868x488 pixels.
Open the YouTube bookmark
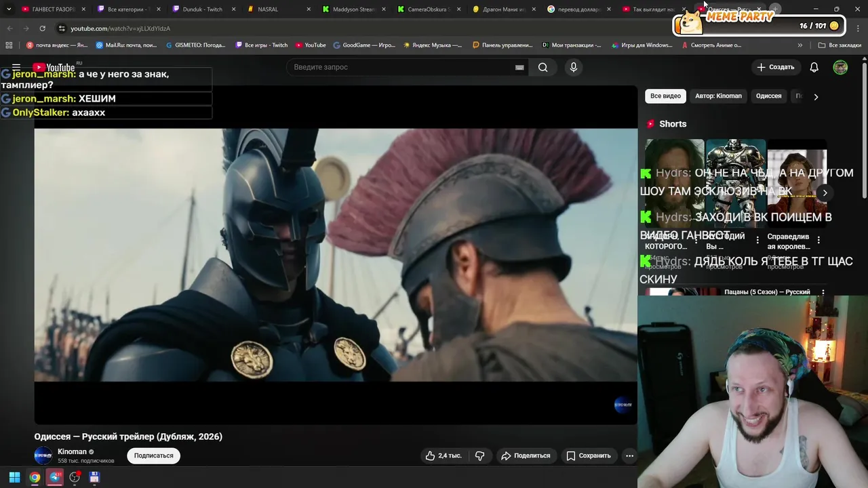click(311, 45)
